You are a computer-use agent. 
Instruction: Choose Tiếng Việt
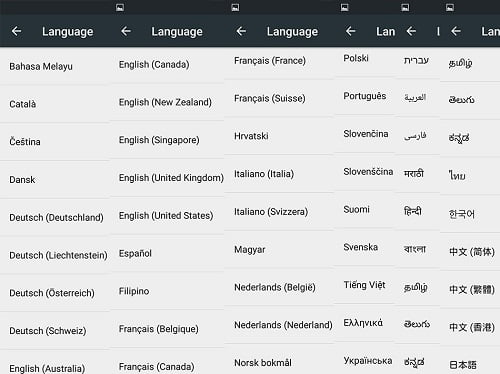coord(365,285)
